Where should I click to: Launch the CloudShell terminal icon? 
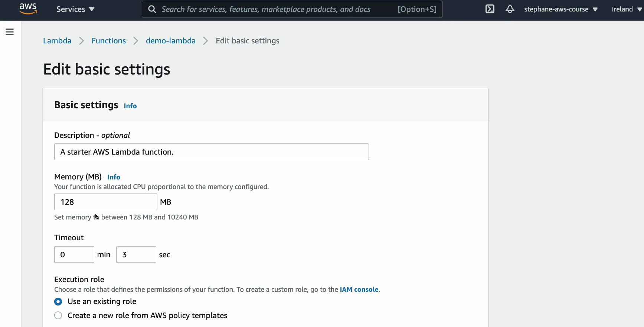[x=490, y=9]
